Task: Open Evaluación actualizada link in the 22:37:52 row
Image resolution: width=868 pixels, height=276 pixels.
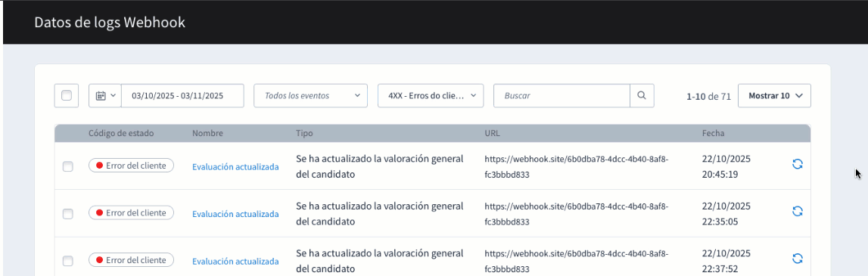Action: [235, 261]
